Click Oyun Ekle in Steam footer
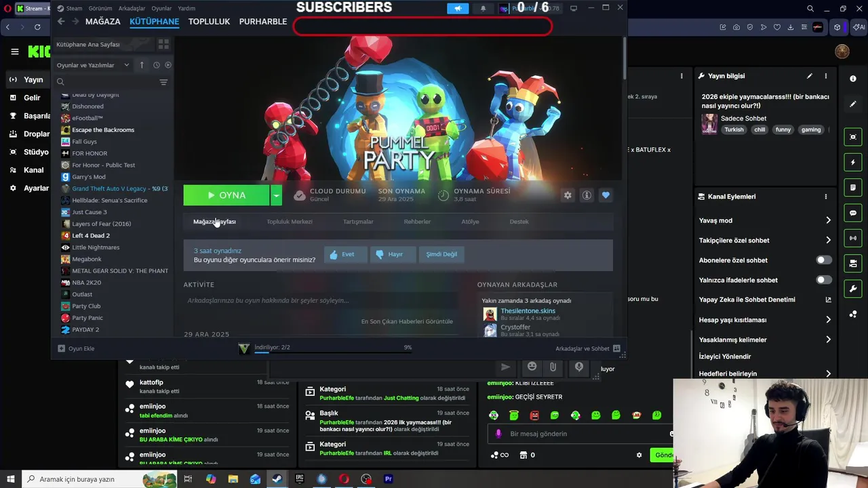The image size is (868, 488). (76, 348)
